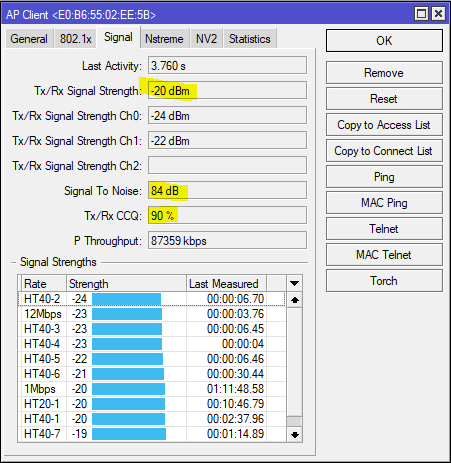The width and height of the screenshot is (451, 463).
Task: Go to the Statistics tab
Action: tap(250, 39)
